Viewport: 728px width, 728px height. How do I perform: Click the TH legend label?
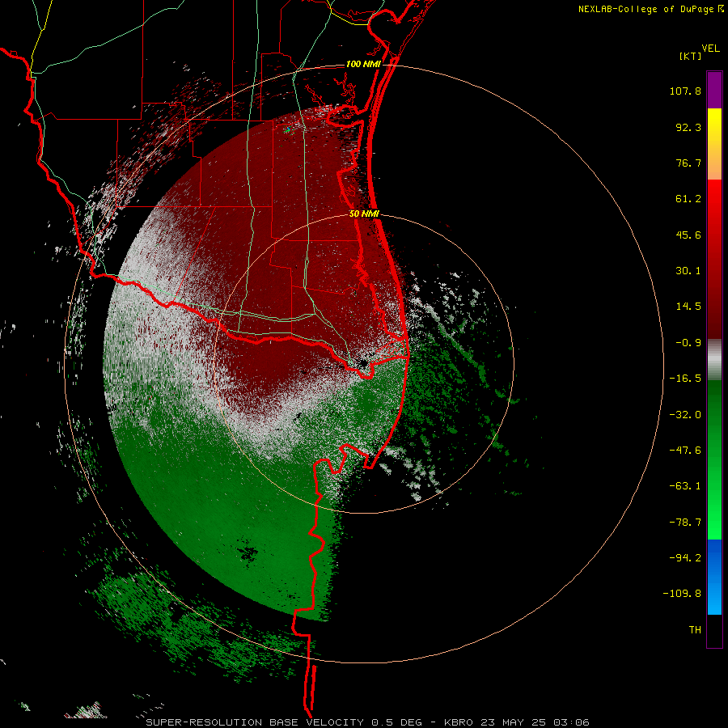[695, 629]
